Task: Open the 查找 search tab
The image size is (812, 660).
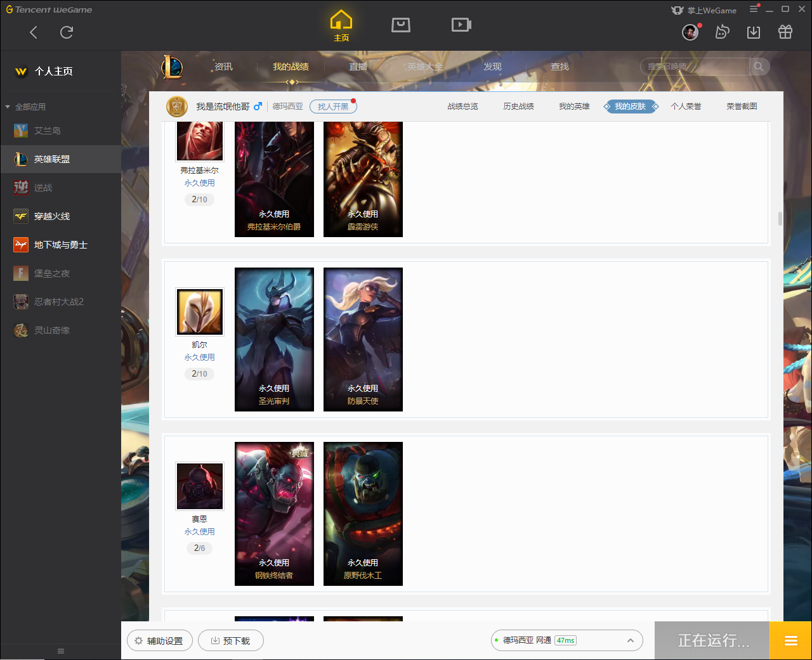Action: click(560, 67)
